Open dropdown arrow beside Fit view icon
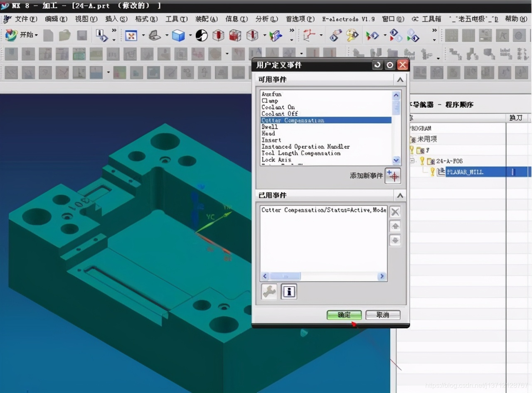 coord(143,35)
